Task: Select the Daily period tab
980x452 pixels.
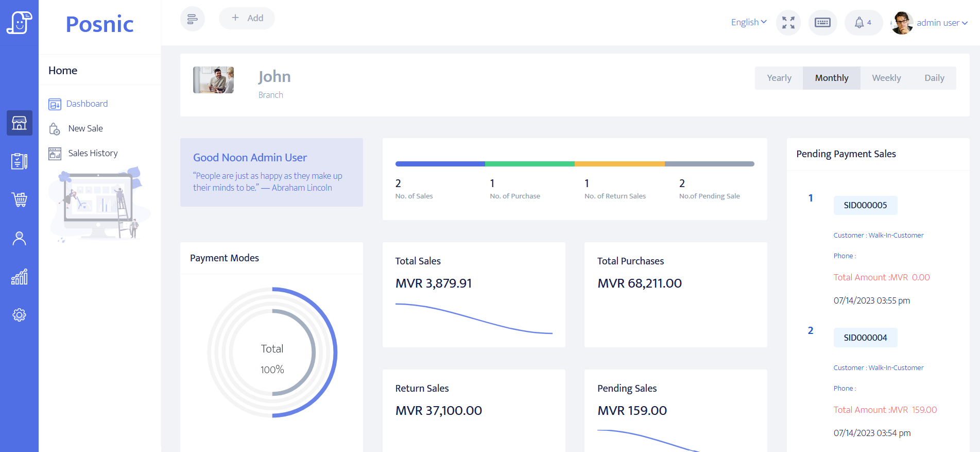Action: (x=934, y=78)
